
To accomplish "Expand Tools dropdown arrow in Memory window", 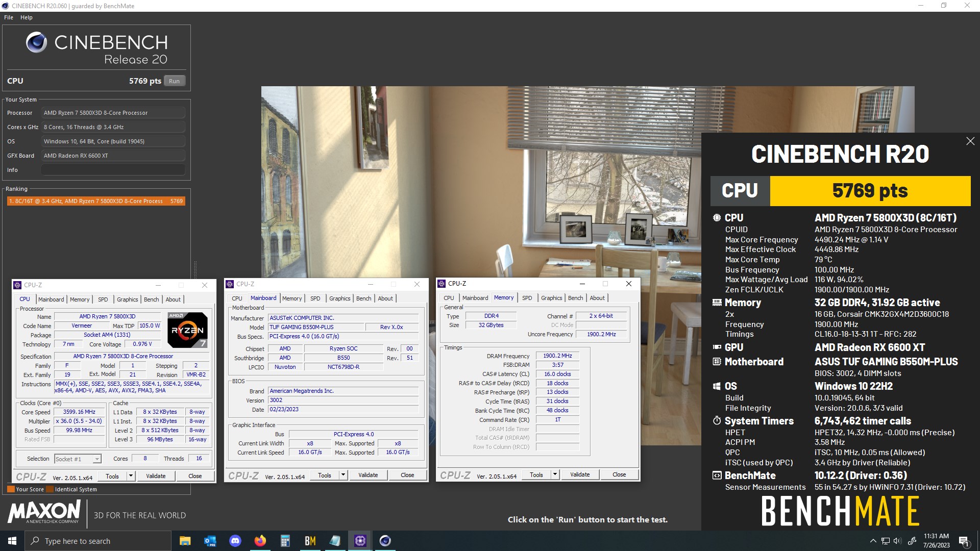I will 555,474.
